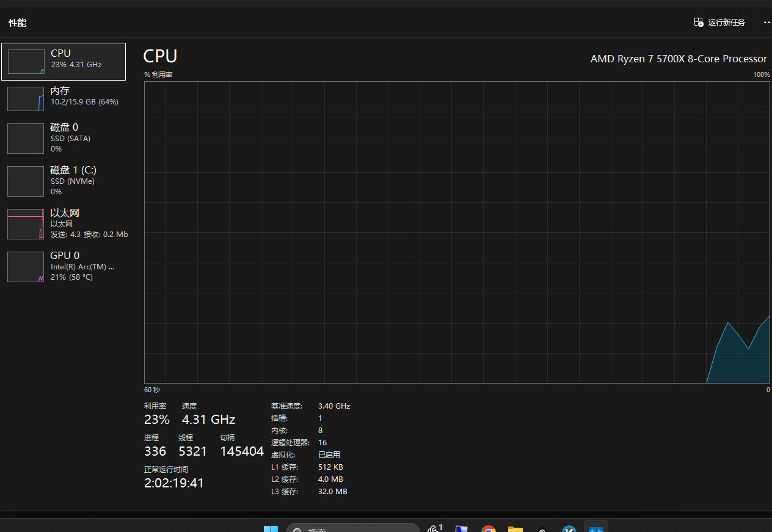Open the more options ellipsis menu
772x532 pixels.
pyautogui.click(x=767, y=23)
